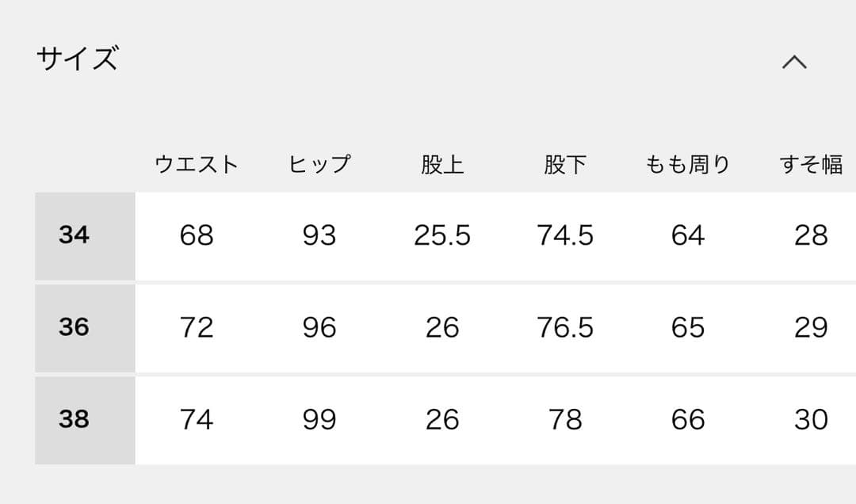
Task: Click hip value 96 for size 36
Action: (x=320, y=327)
